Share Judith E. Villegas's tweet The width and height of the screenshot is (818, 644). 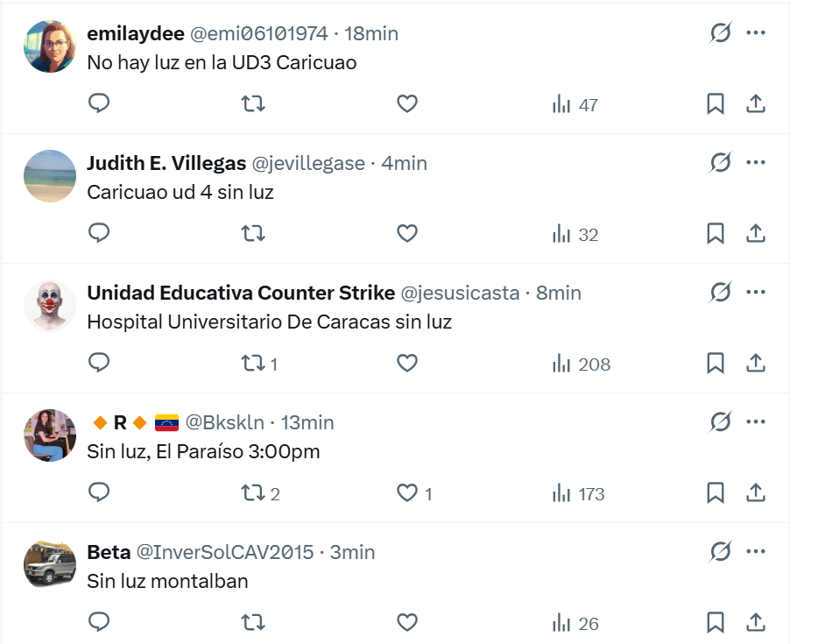point(756,234)
